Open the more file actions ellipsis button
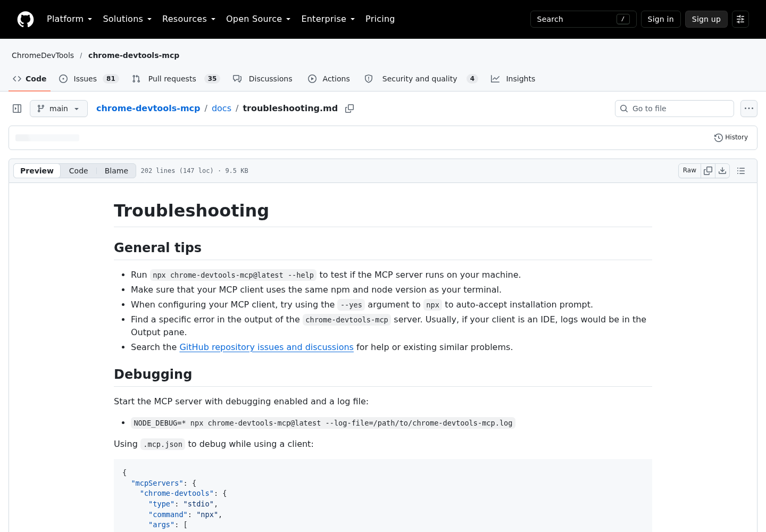The height and width of the screenshot is (532, 766). 749,109
